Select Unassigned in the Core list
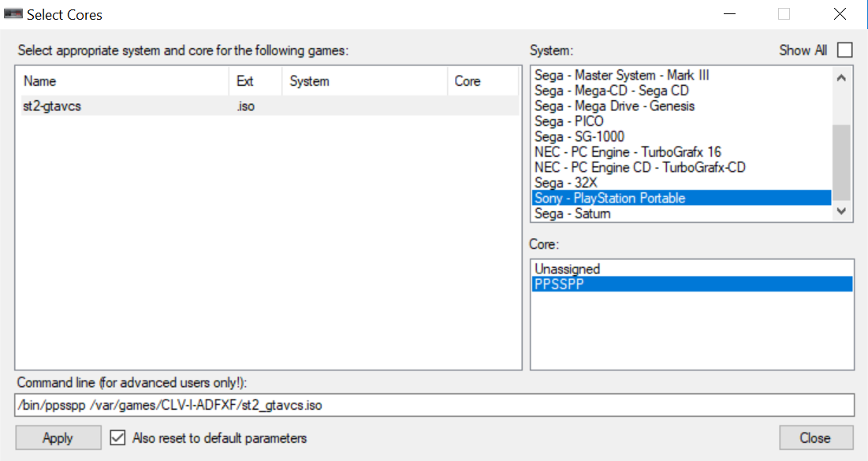This screenshot has width=868, height=461. 692,269
